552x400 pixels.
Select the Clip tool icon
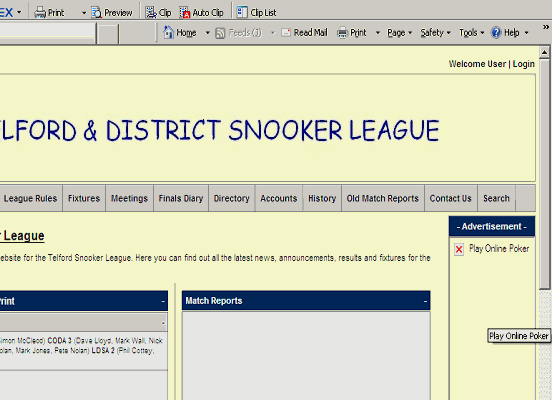coord(151,13)
